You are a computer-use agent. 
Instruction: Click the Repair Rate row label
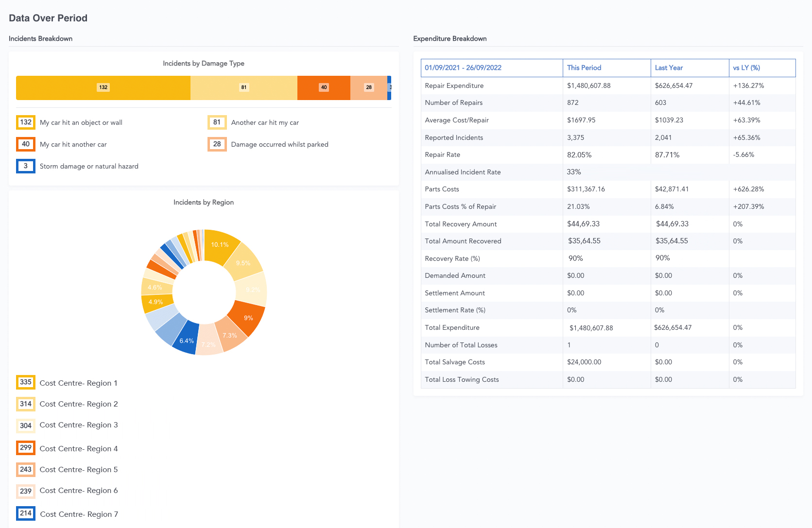(443, 154)
